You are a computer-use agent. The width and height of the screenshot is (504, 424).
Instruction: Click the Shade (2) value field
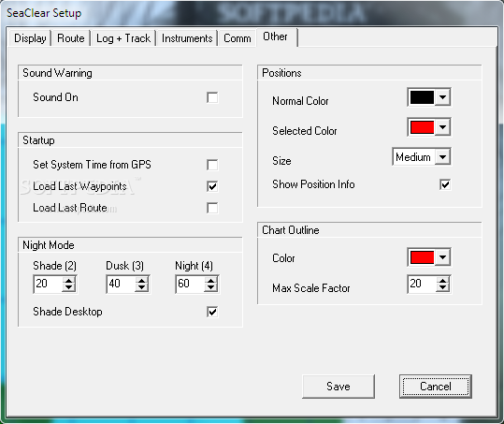point(49,284)
